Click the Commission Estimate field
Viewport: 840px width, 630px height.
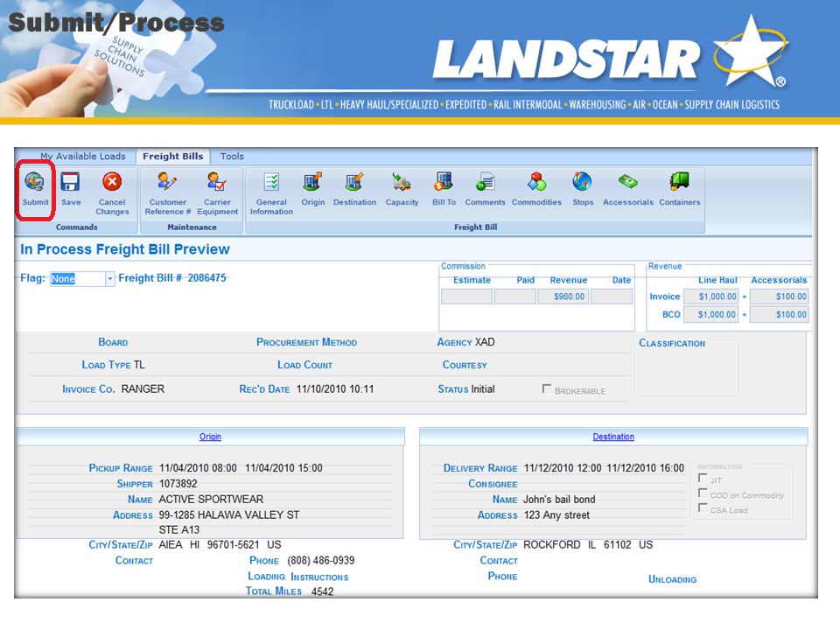coord(466,297)
